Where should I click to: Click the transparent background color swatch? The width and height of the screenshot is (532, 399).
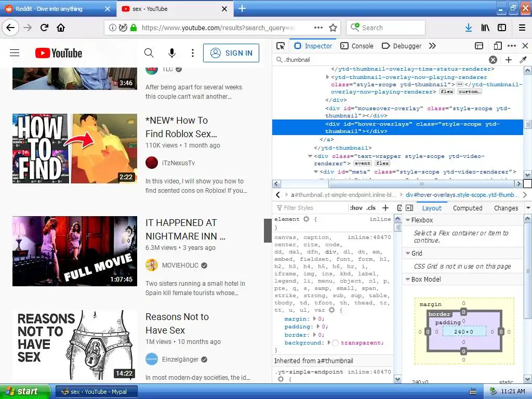[335, 343]
